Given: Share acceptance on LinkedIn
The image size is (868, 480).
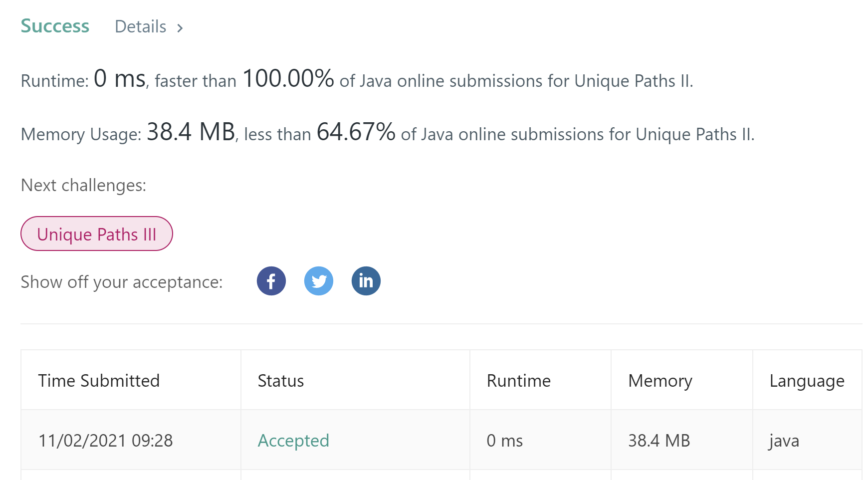Looking at the screenshot, I should pyautogui.click(x=366, y=281).
